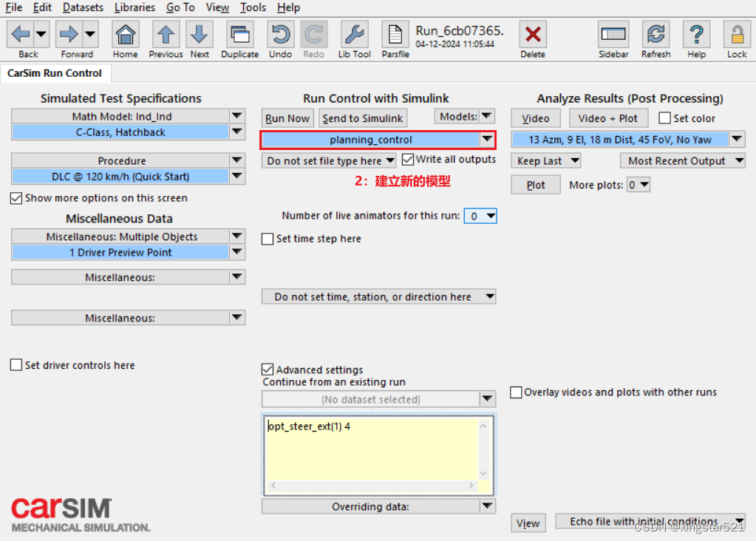Go to the Home screen icon
Screen dimensions: 756x541
pyautogui.click(x=126, y=35)
